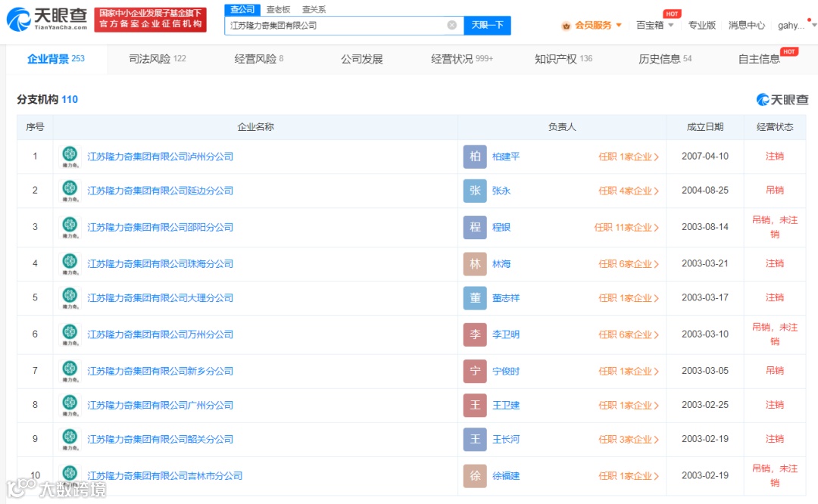Open 江苏隆力奇集团有限公司新乡分公司 link
This screenshot has width=818, height=504.
point(160,371)
